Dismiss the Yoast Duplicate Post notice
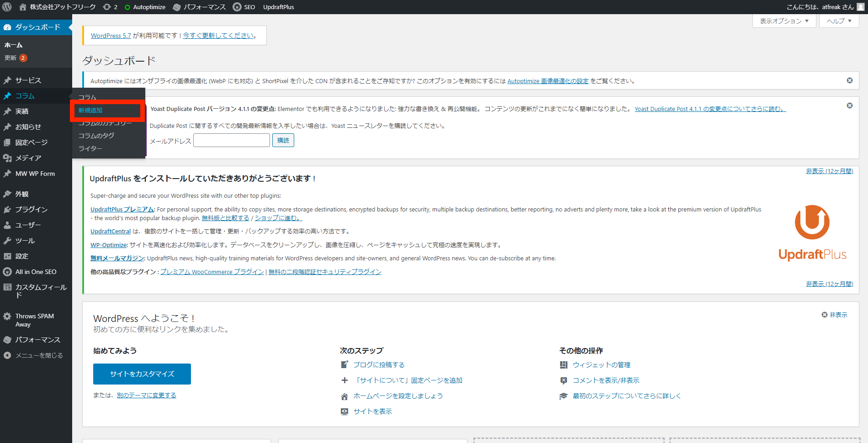The height and width of the screenshot is (443, 868). pyautogui.click(x=850, y=105)
